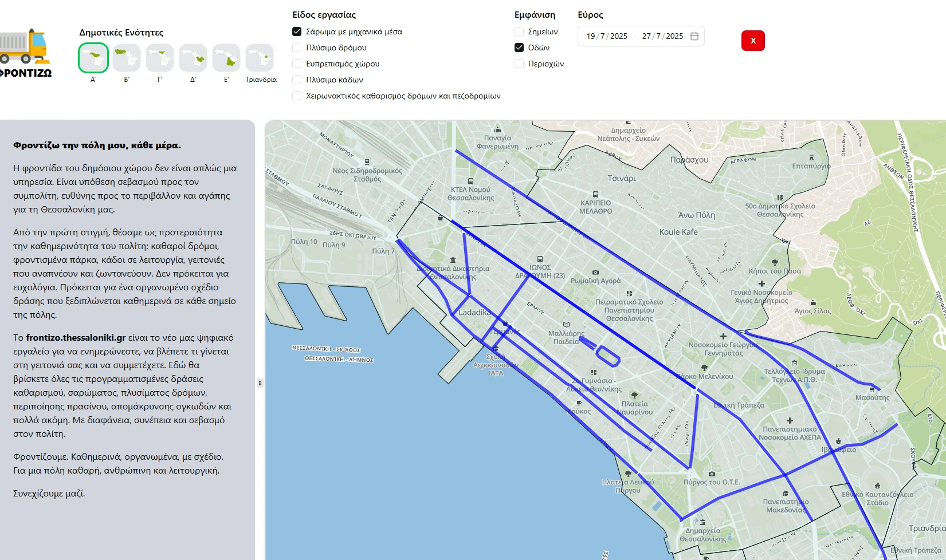This screenshot has width=946, height=560.
Task: Click the end date 27/7/2025
Action: (662, 36)
